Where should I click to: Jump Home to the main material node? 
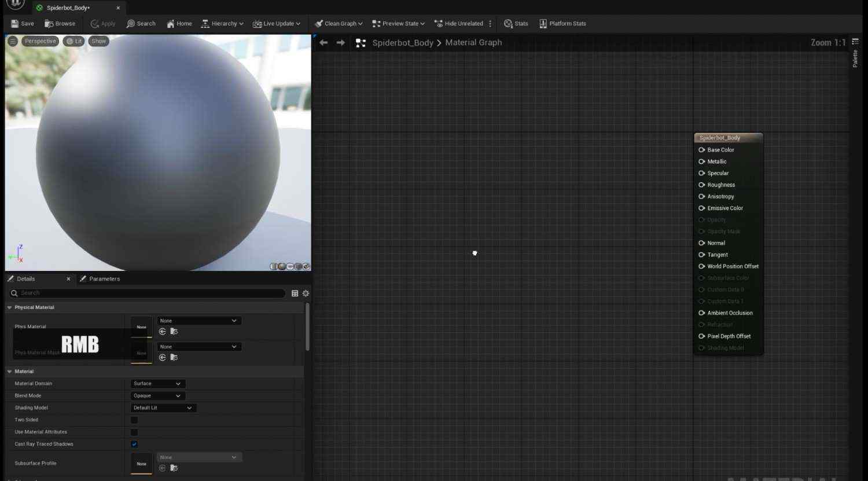coord(179,24)
